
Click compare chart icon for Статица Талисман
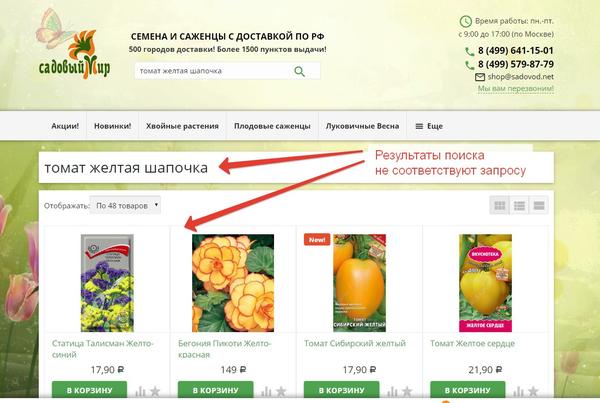tap(140, 391)
